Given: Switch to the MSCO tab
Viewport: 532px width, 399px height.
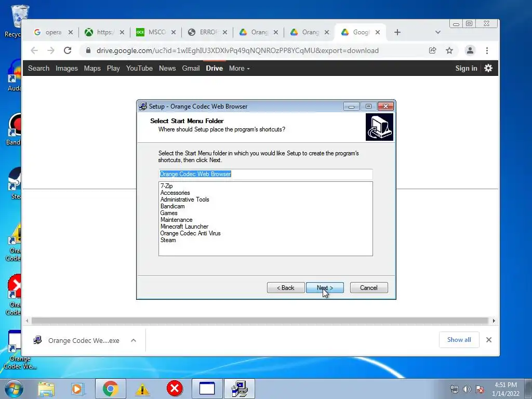Looking at the screenshot, I should (x=155, y=32).
